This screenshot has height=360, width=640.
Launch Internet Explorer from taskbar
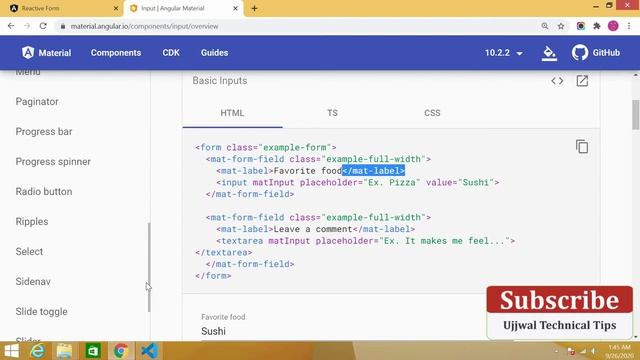pos(38,351)
